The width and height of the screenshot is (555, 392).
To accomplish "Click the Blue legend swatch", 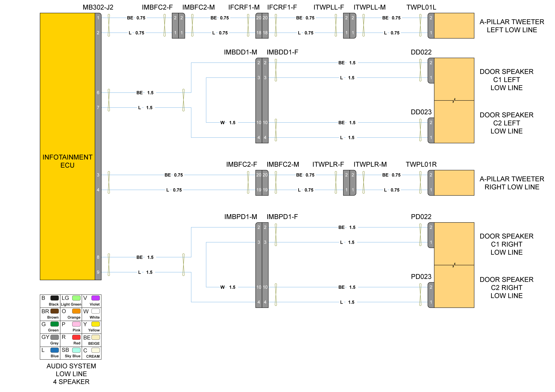I will click(x=54, y=350).
